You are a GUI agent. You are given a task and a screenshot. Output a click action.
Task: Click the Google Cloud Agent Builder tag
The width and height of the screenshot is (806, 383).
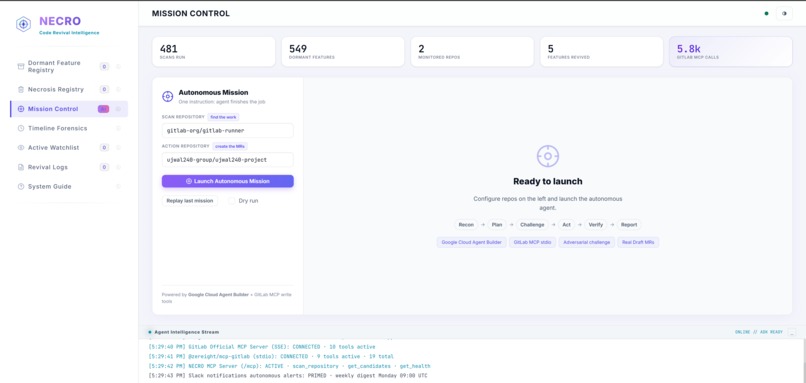(472, 242)
